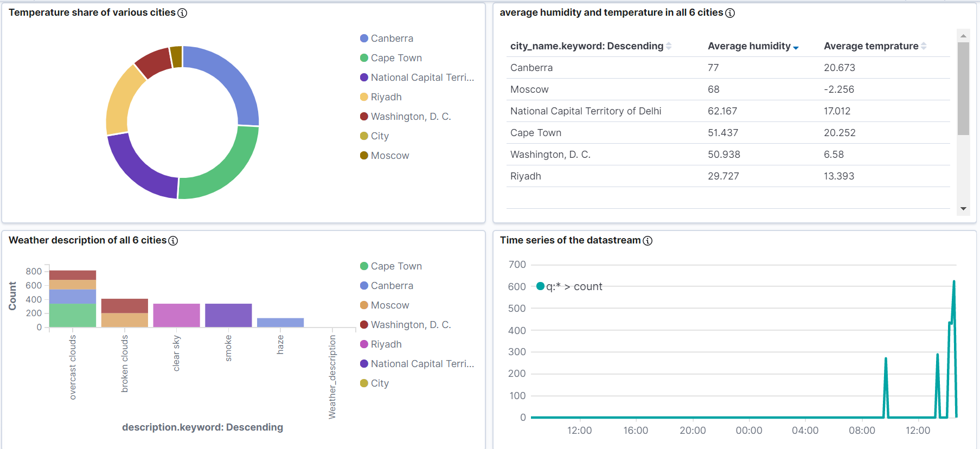
Task: Click the smoke bar in the chart
Action: pyautogui.click(x=228, y=316)
